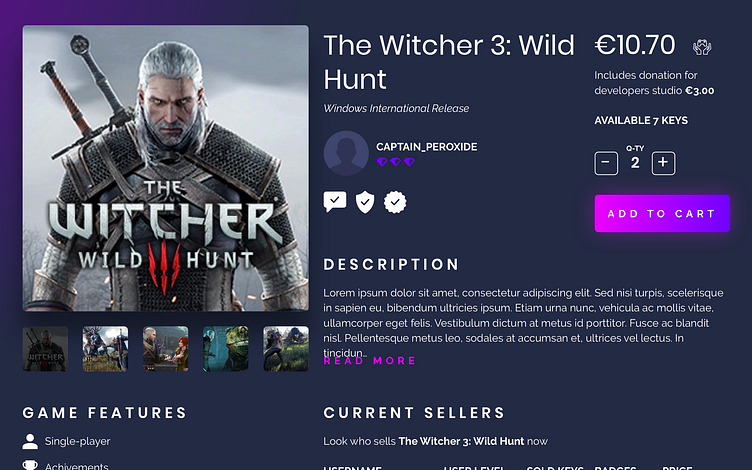This screenshot has width=752, height=470.
Task: Click the donation hands icon beside price
Action: pyautogui.click(x=702, y=46)
